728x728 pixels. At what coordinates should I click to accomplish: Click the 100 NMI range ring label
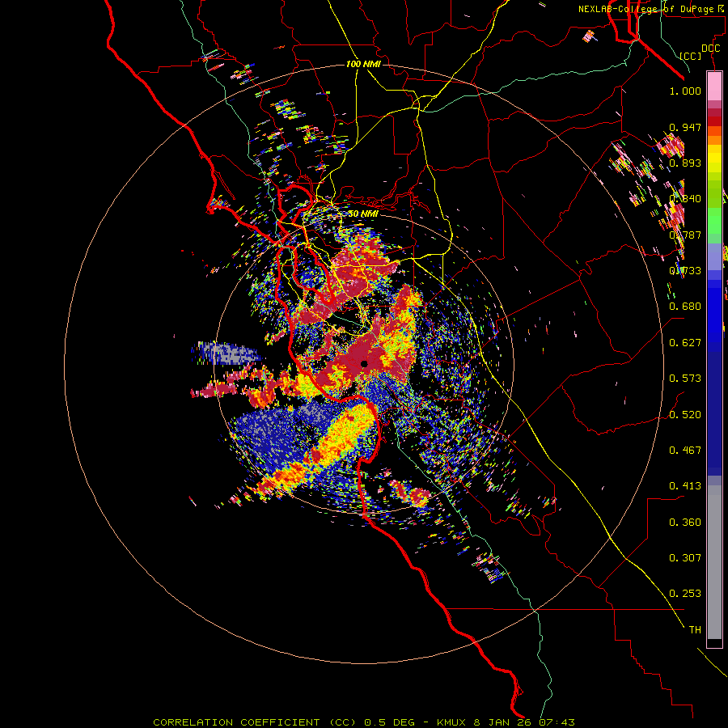363,64
